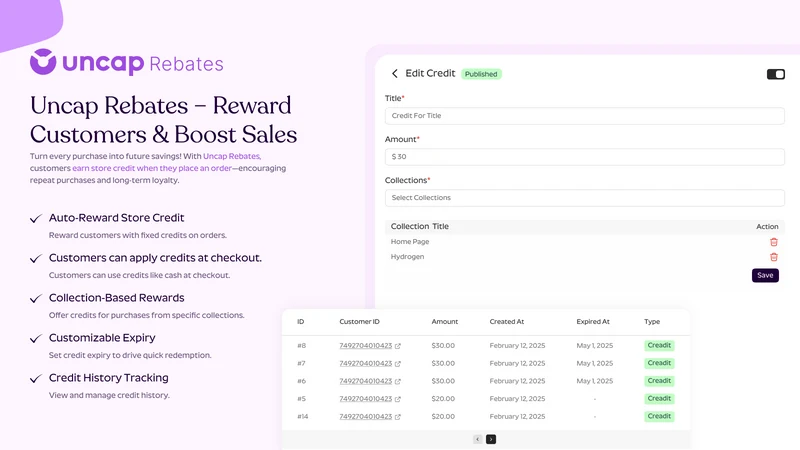Delete the Home Page collection
The image size is (800, 450).
click(773, 242)
